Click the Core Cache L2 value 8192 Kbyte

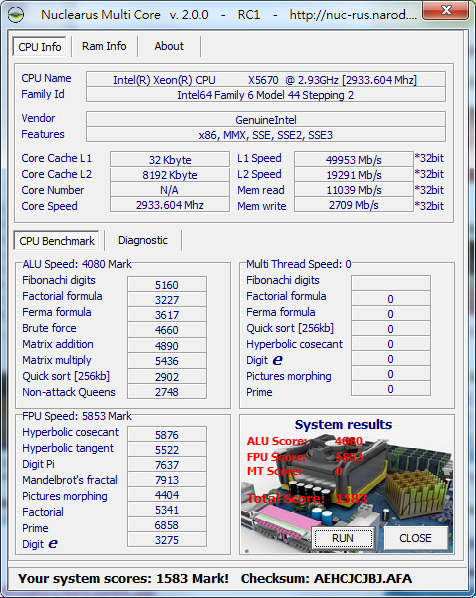coord(170,174)
